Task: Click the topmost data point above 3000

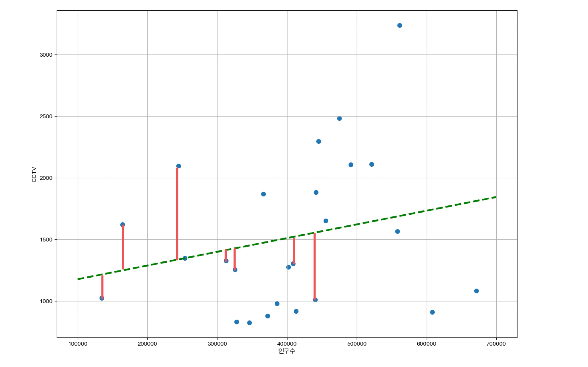Action: pyautogui.click(x=399, y=26)
